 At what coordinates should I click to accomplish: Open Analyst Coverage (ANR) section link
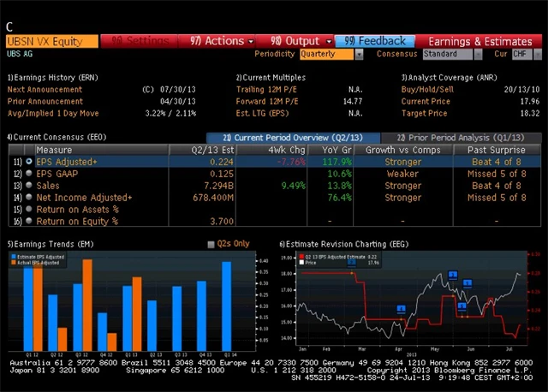pos(444,77)
